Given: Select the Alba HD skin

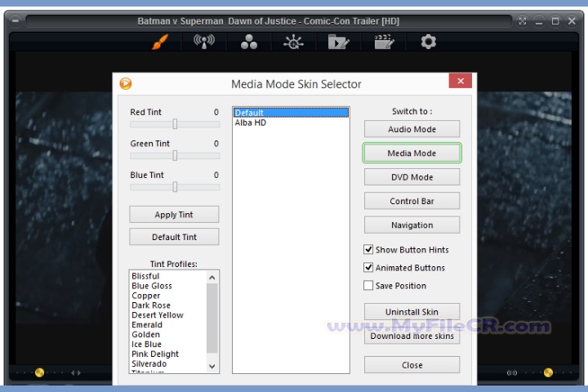Looking at the screenshot, I should (291, 122).
